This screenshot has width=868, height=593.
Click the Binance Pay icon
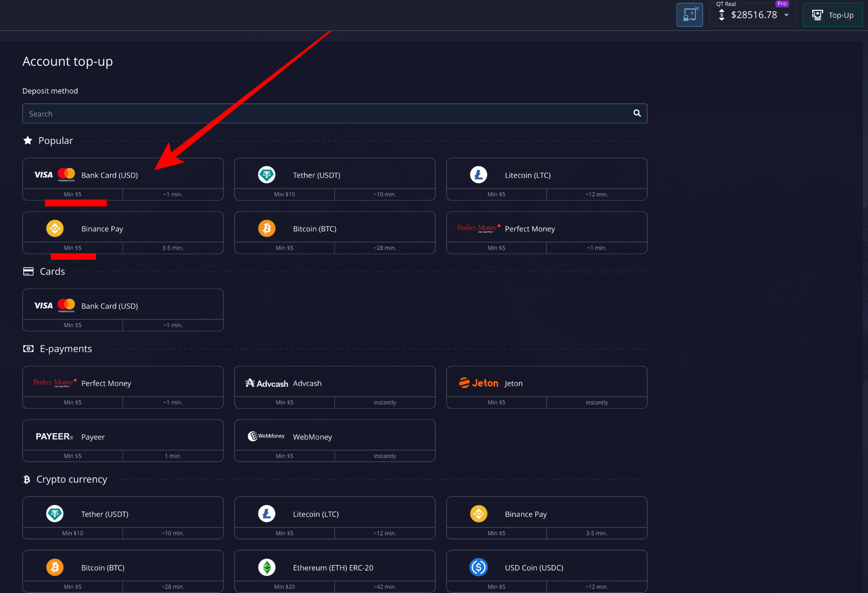55,229
